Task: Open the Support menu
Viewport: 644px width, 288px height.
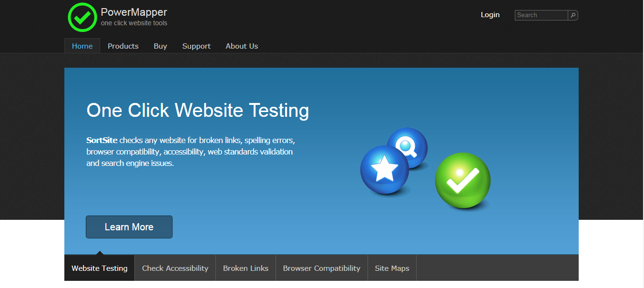Action: [196, 46]
